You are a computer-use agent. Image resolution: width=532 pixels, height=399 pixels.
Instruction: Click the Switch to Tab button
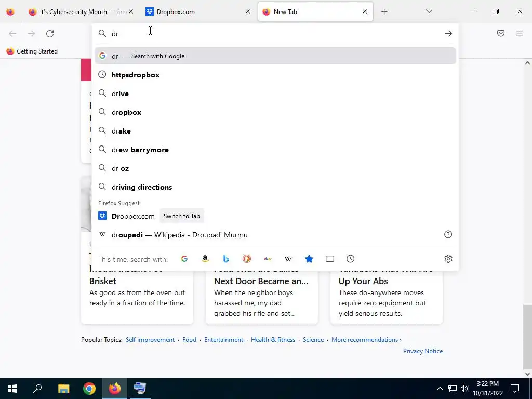181,216
